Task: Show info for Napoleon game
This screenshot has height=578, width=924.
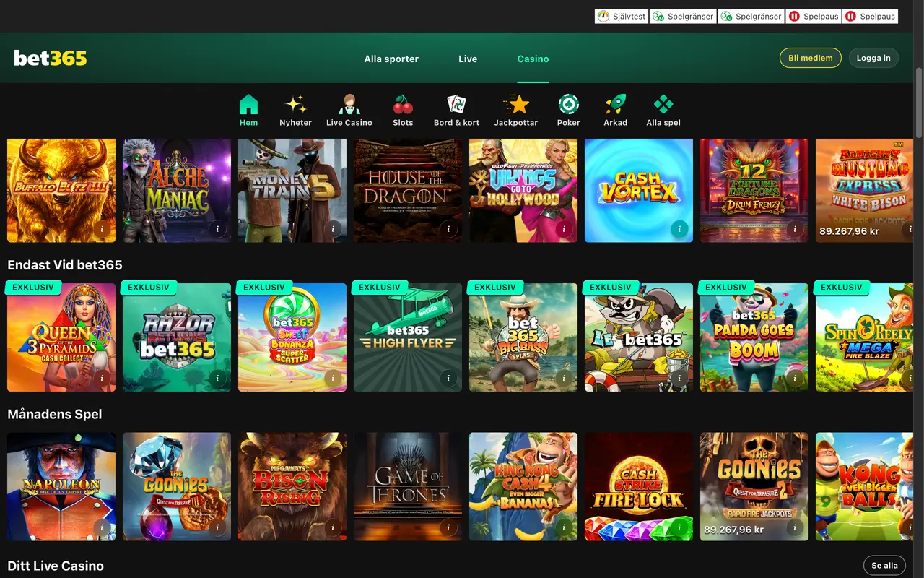Action: [103, 527]
